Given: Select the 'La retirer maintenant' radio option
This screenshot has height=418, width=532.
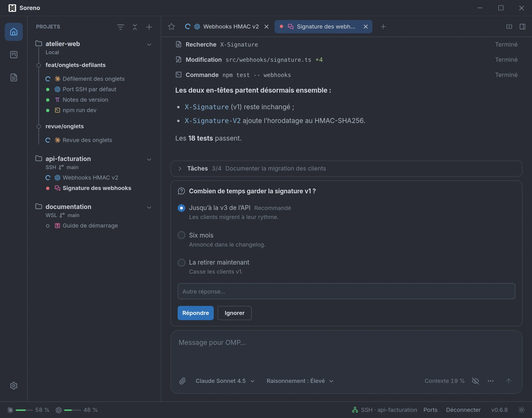Looking at the screenshot, I should point(181,263).
